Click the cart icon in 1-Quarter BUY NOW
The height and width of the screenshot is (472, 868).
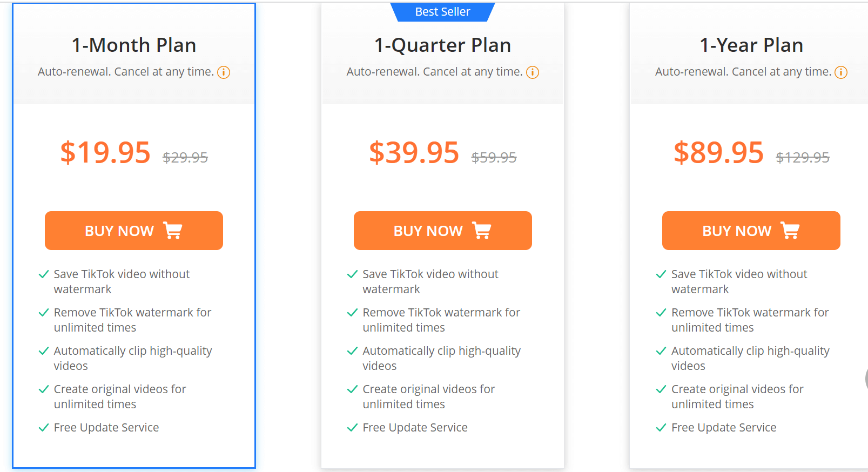coord(482,231)
